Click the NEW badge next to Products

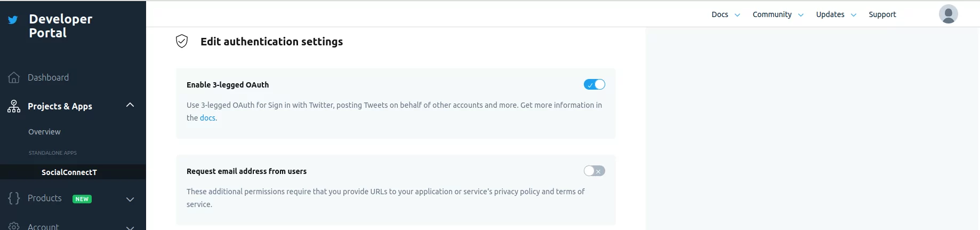[x=82, y=199]
